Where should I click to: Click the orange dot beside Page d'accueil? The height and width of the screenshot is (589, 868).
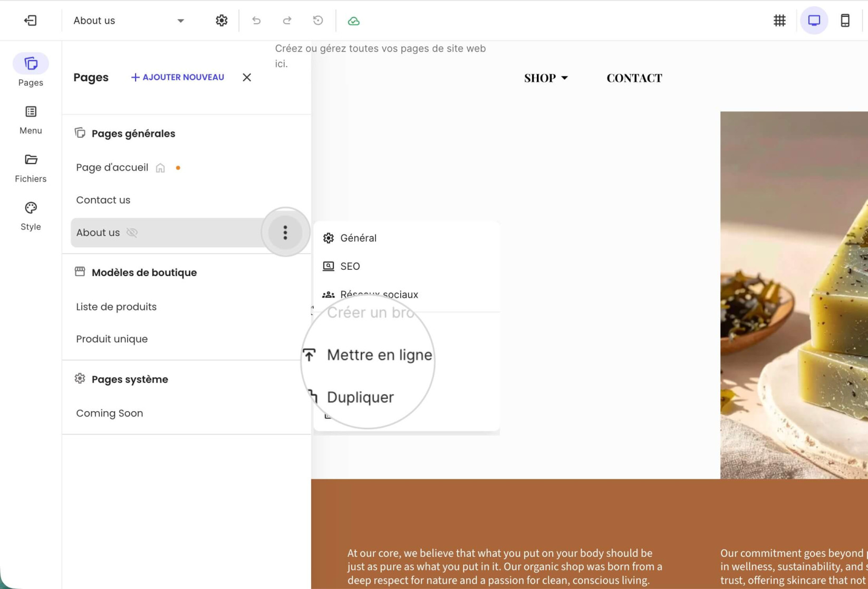tap(178, 168)
